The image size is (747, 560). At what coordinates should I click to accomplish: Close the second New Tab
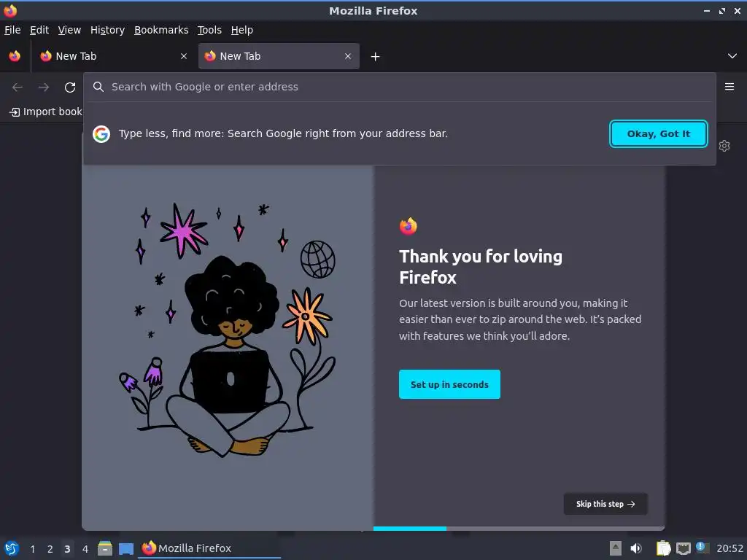pyautogui.click(x=348, y=56)
